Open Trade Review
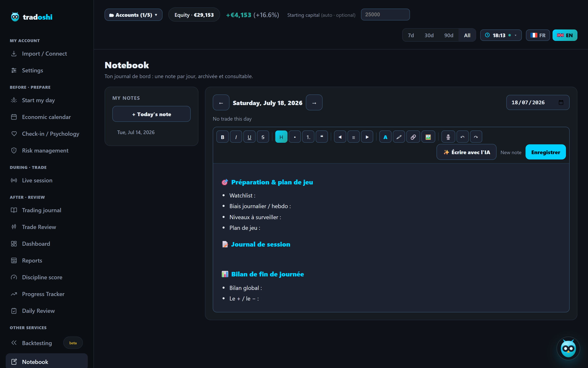The image size is (588, 368). [x=47, y=227]
